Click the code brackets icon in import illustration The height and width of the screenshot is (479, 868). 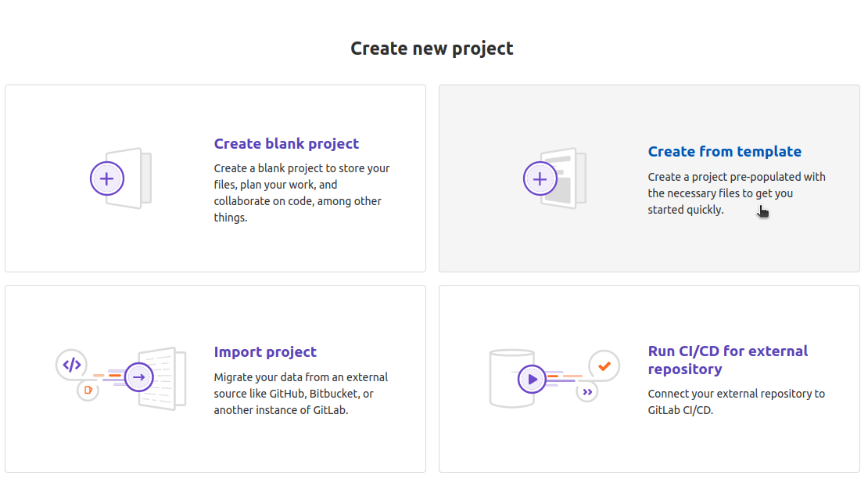coord(72,365)
